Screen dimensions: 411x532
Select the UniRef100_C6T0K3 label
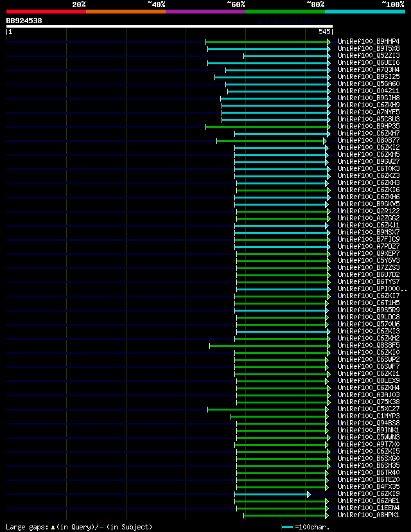(369, 168)
